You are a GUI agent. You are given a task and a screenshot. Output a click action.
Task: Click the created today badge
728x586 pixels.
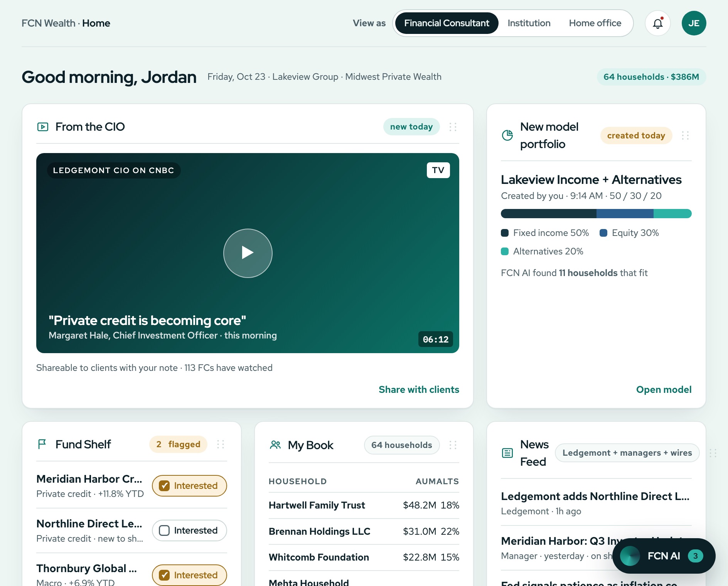(x=636, y=135)
